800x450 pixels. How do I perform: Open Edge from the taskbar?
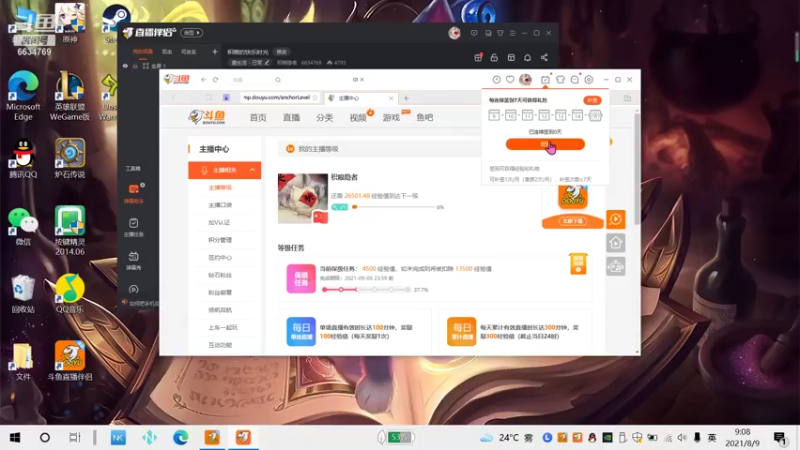pos(181,438)
